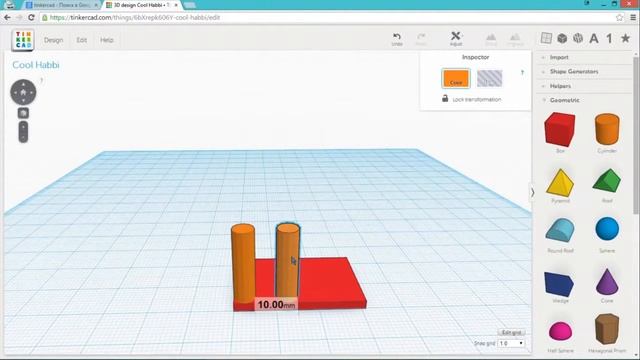Open the Help menu
Viewport: 640px width, 360px height.
click(x=107, y=40)
